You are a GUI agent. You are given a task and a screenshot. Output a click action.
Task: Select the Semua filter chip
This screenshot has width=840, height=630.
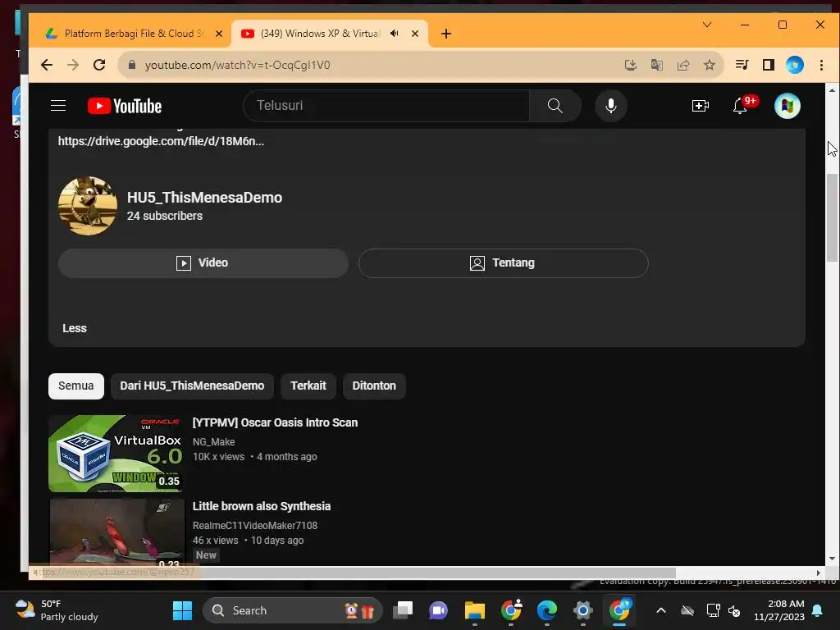click(x=76, y=386)
